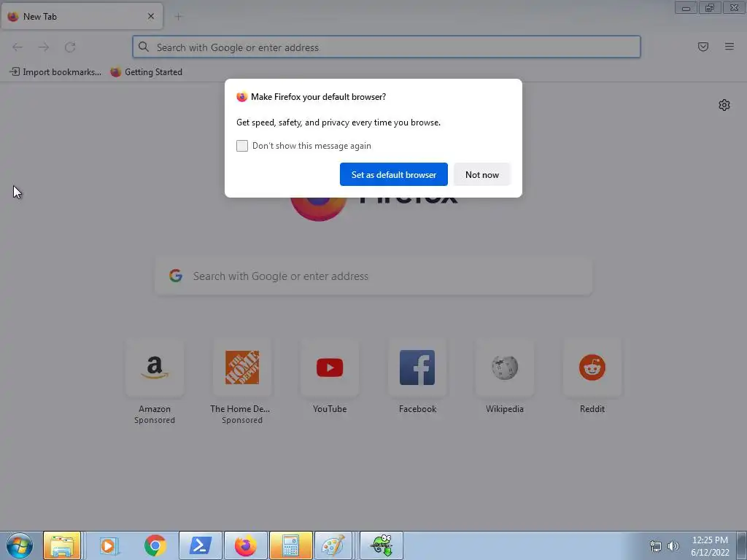Viewport: 747px width, 560px height.
Task: Open the Facebook shortcut tile
Action: click(417, 367)
